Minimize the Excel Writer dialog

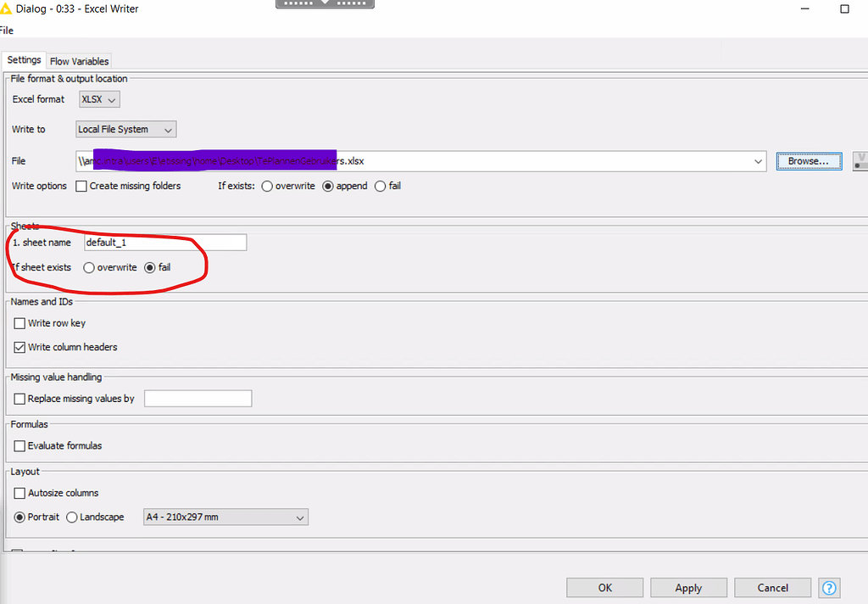805,8
